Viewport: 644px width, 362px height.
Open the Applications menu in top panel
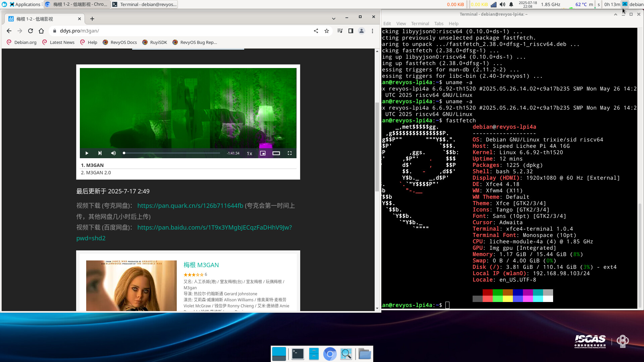pos(25,4)
